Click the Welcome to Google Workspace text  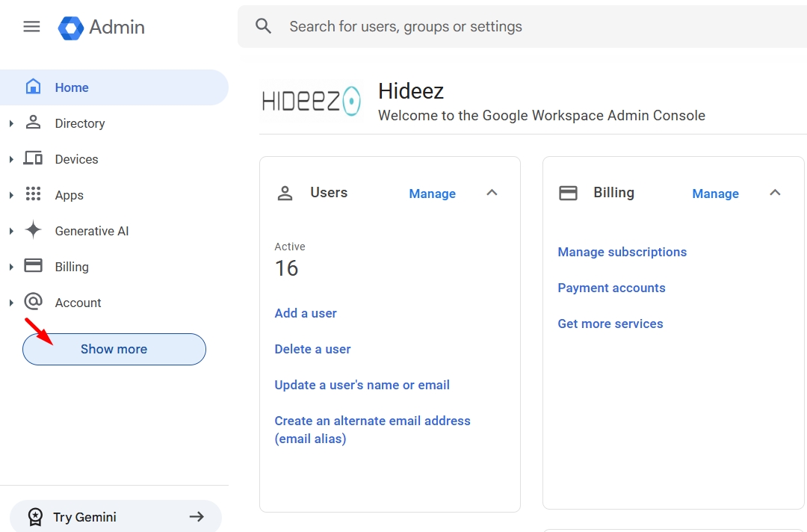click(542, 115)
